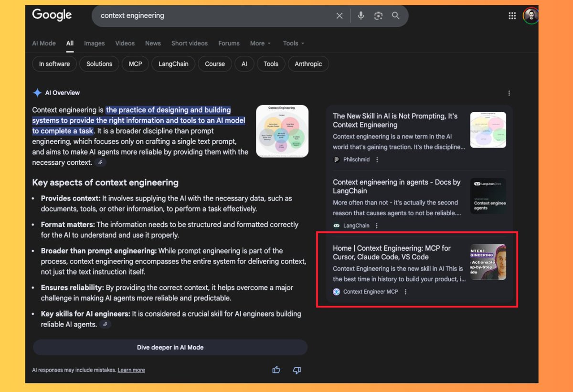Activate voice search microphone
Screen dimensions: 573x392
[361, 15]
